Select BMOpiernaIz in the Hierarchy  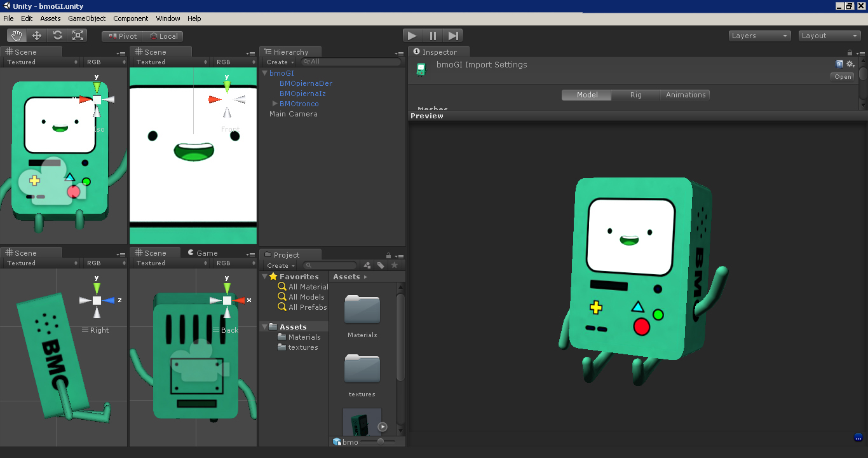coord(302,94)
